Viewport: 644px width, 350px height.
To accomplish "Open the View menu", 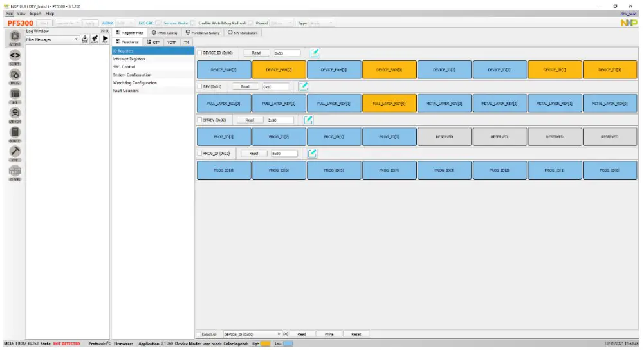I will (x=21, y=14).
